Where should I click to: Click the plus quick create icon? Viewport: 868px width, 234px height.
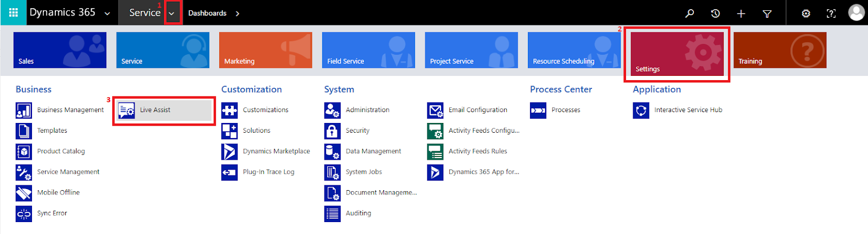tap(741, 13)
